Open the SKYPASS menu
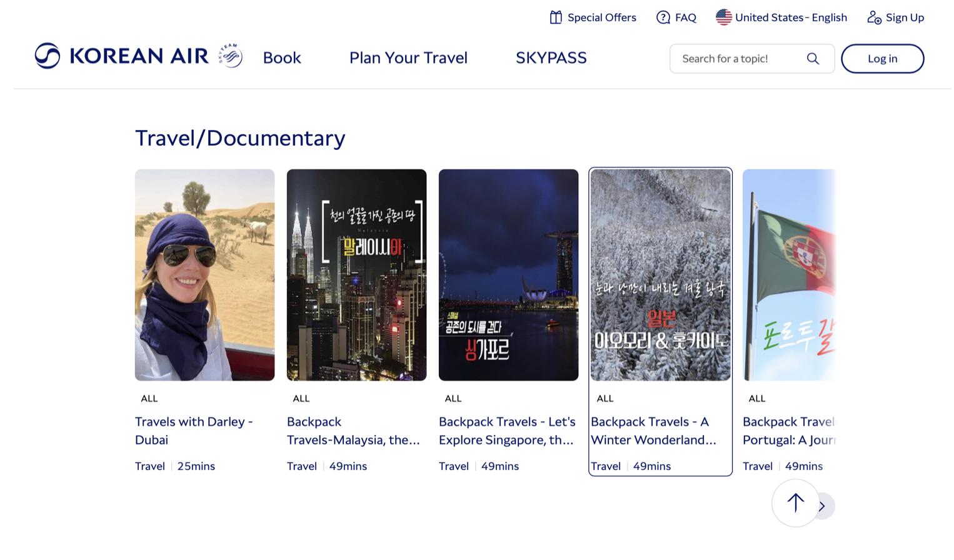 tap(551, 58)
